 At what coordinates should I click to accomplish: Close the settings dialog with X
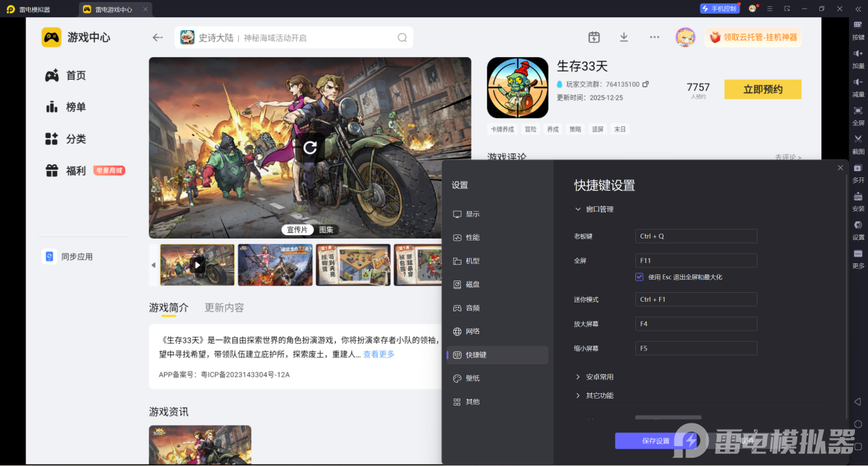pyautogui.click(x=841, y=168)
